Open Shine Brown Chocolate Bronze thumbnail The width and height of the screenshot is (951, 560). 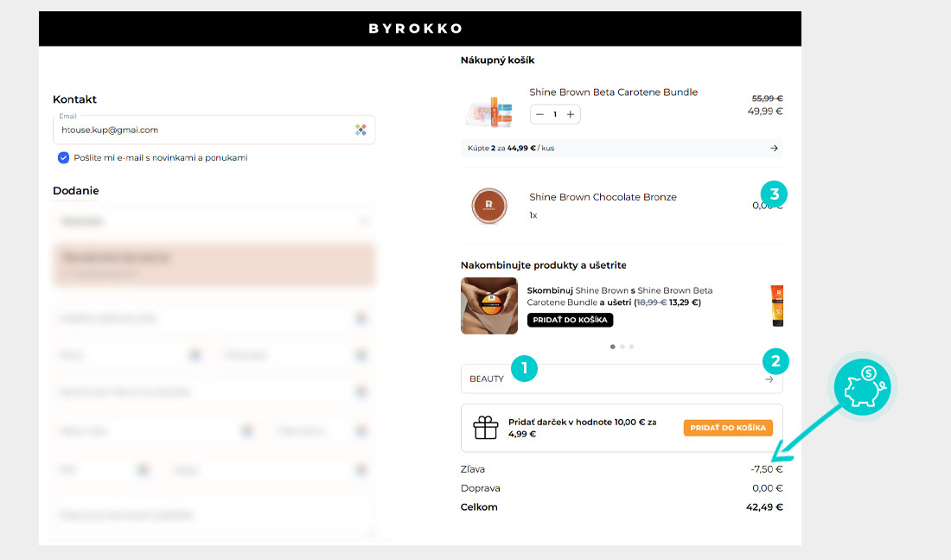(x=488, y=206)
